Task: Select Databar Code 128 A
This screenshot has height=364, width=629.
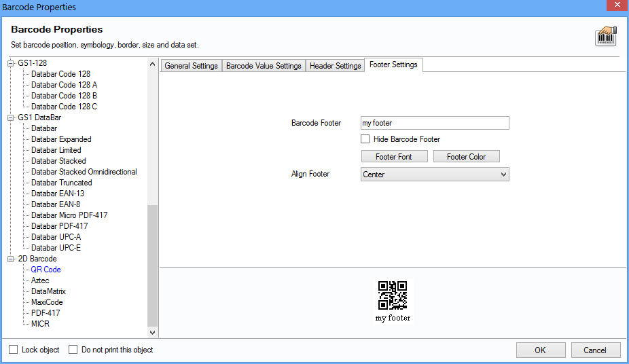Action: pyautogui.click(x=64, y=85)
